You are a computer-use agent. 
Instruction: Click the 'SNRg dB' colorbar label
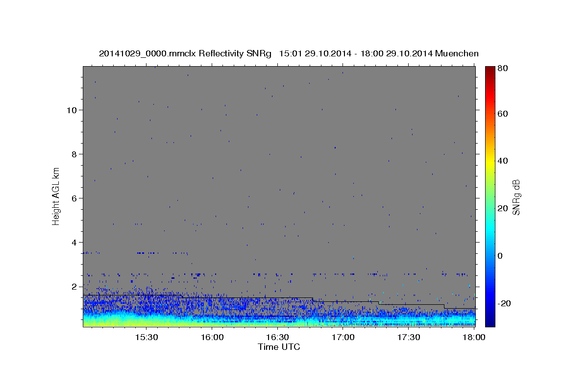[516, 197]
